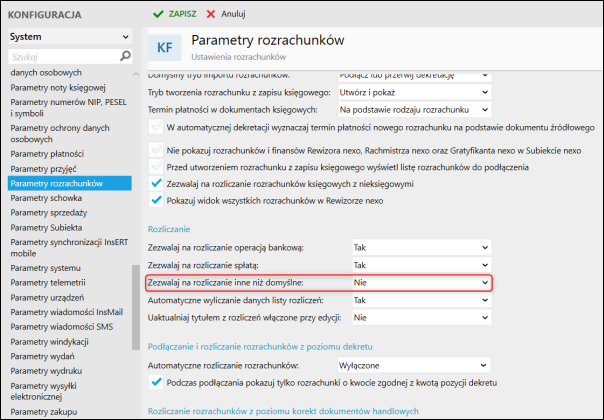Image resolution: width=604 pixels, height=420 pixels.
Task: Open 'Termin płatności w dokumentach księgowych' dropdown
Action: [x=414, y=108]
